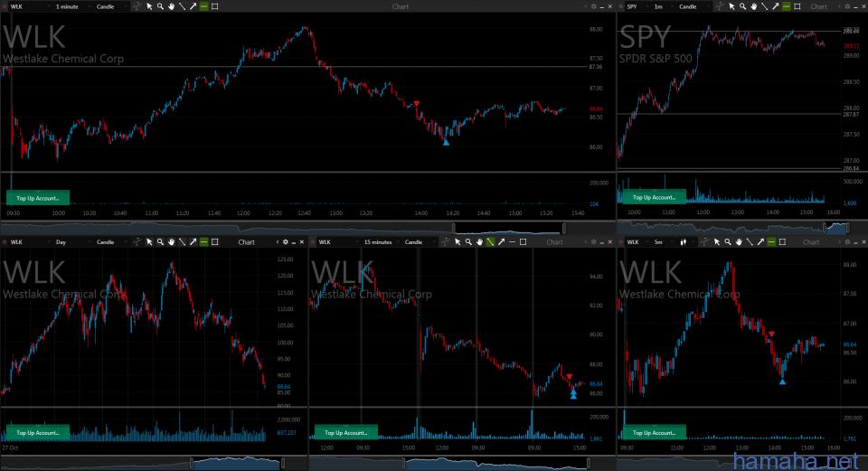
Task: Click the time range slider under SPY chart
Action: coord(836,227)
